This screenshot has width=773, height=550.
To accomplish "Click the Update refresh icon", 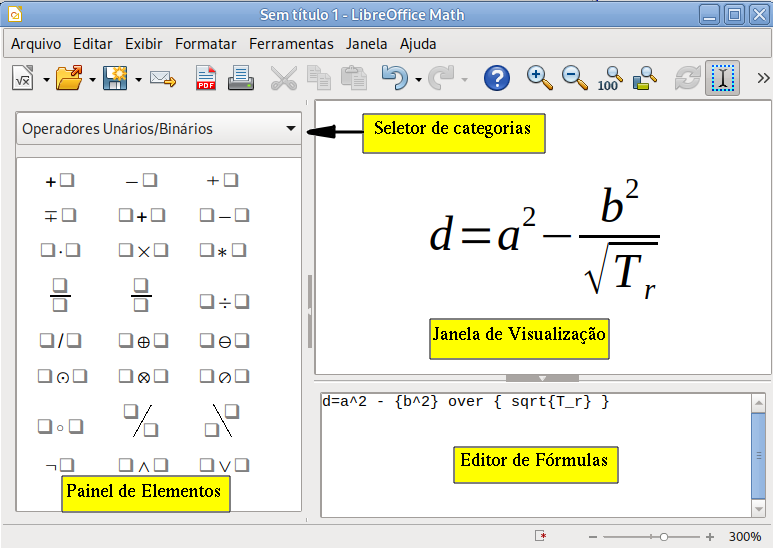I will tap(688, 78).
